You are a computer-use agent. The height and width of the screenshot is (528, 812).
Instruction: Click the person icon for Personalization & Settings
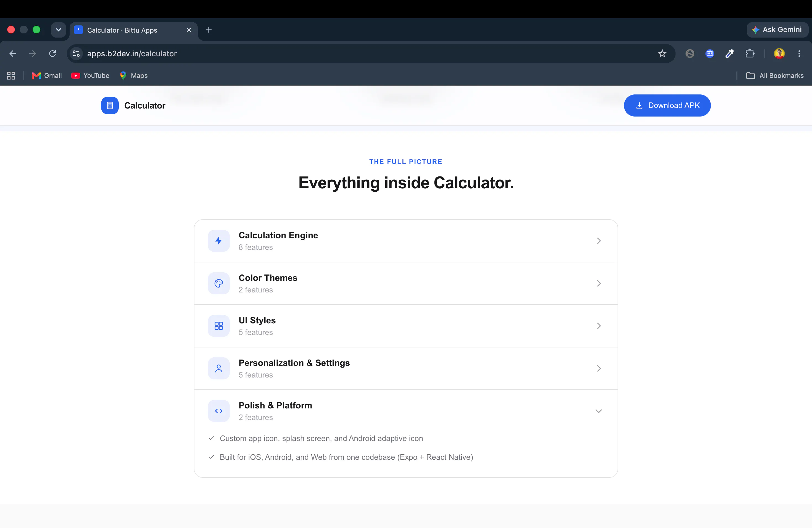point(219,368)
